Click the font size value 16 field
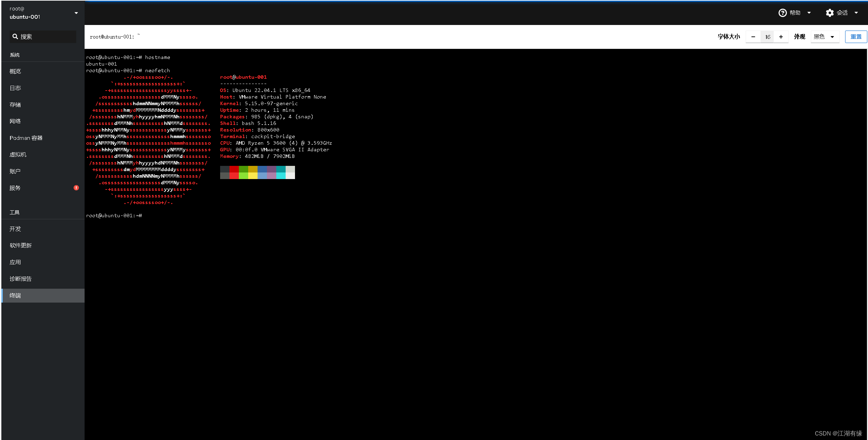Viewport: 868px width, 440px height. click(x=767, y=37)
